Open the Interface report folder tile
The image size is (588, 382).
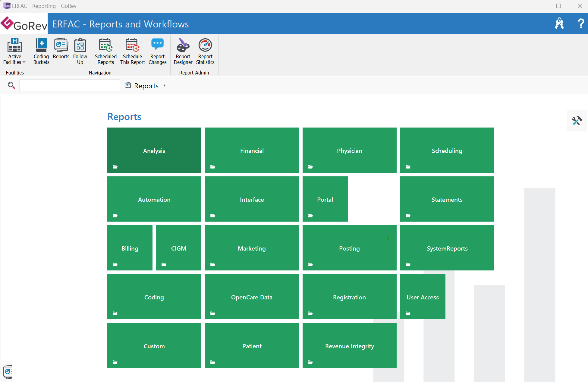(252, 199)
